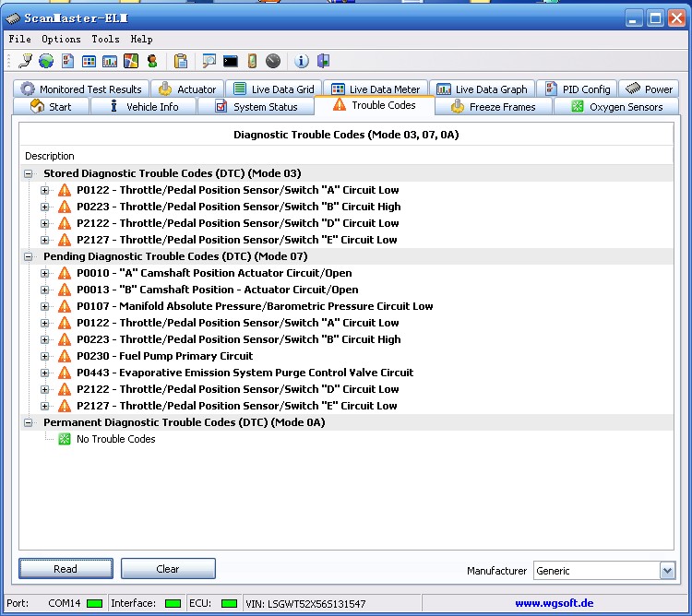The height and width of the screenshot is (616, 692).
Task: Click warning icon beside stored P0223 code
Action: pyautogui.click(x=65, y=207)
